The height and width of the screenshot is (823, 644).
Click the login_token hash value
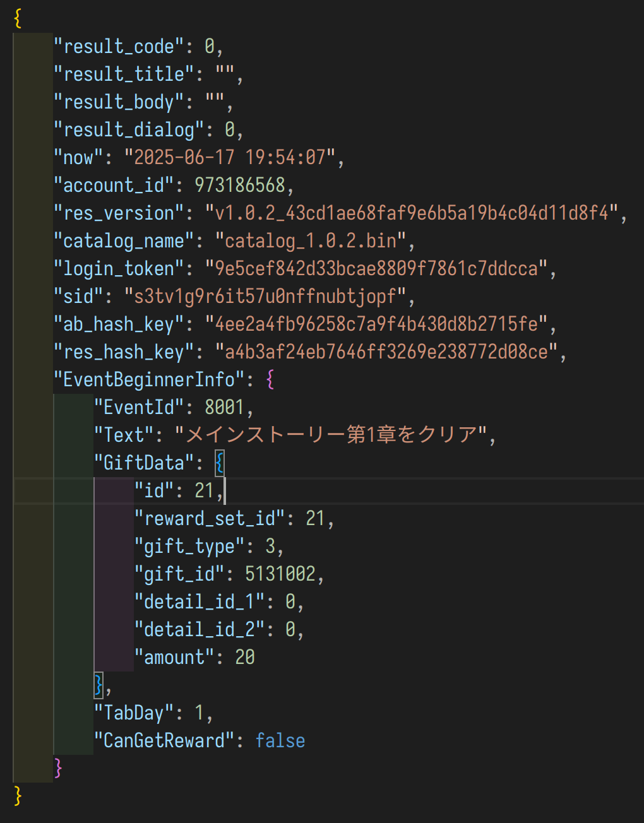tap(376, 268)
